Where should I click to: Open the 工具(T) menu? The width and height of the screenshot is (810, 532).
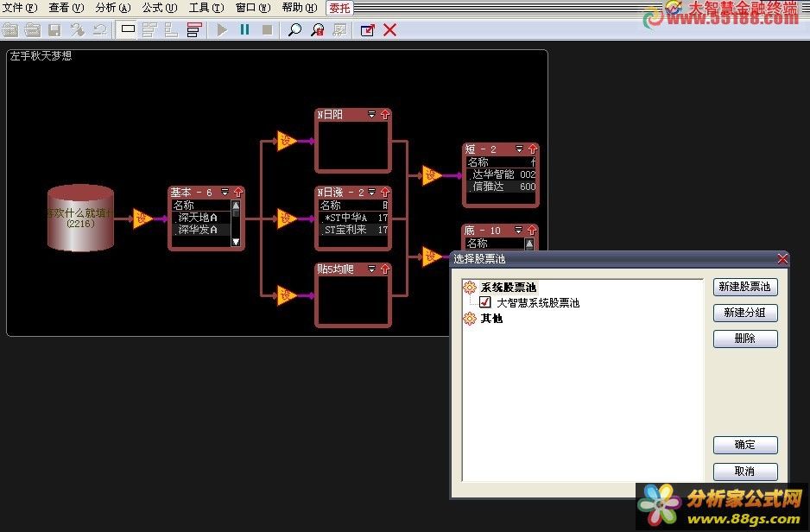(206, 8)
